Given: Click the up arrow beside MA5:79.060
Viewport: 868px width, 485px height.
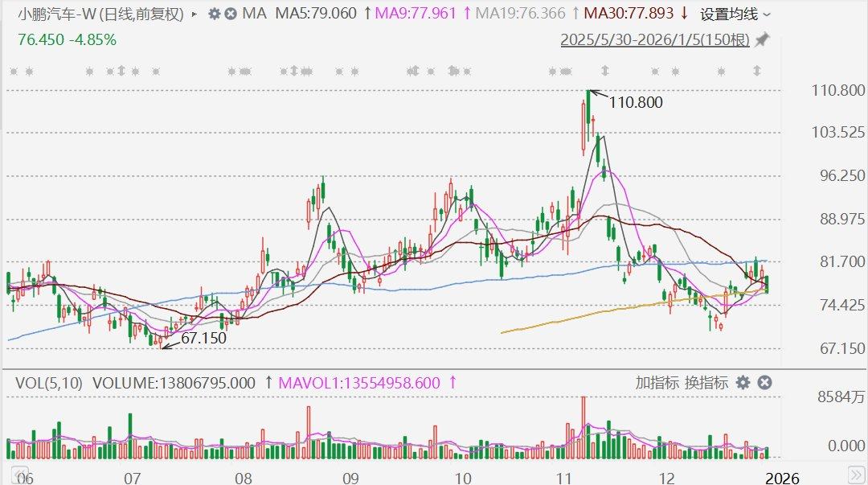Looking at the screenshot, I should coord(366,14).
